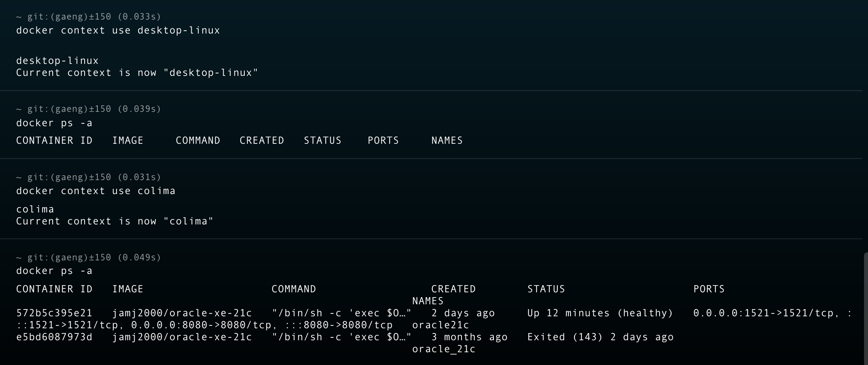Select the COMMAND column header

coord(294,289)
